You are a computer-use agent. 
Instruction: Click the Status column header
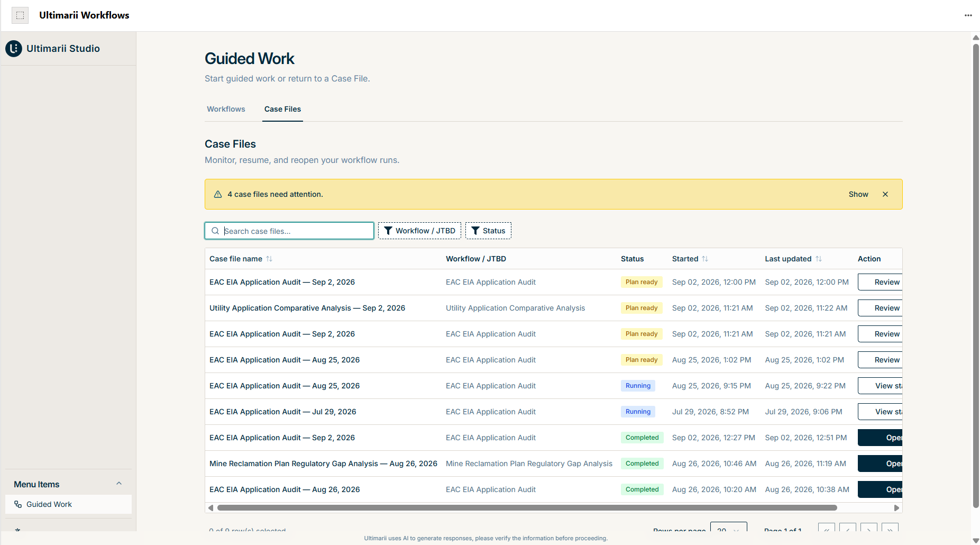(632, 259)
